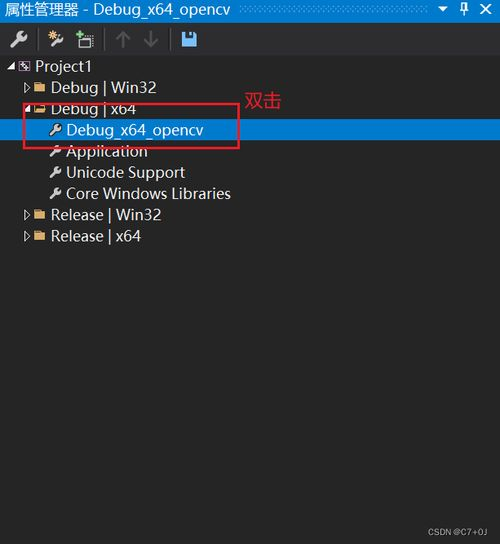Open Properties wrench icon in toolbar
500x544 pixels.
[x=19, y=39]
